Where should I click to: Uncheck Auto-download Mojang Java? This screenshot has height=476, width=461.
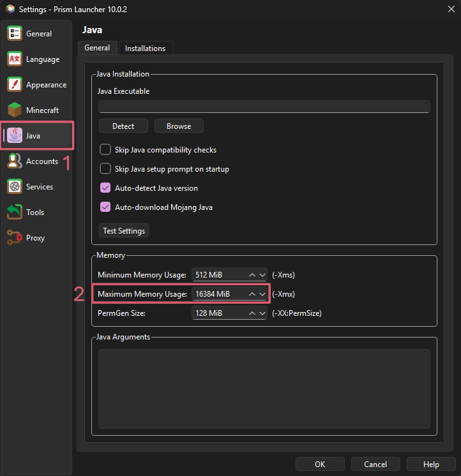105,207
